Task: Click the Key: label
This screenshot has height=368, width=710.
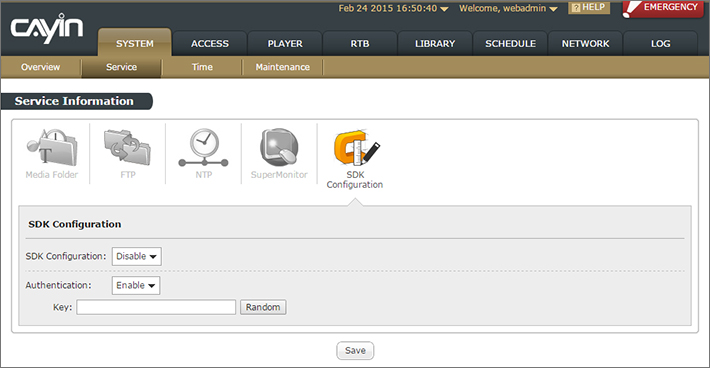Action: (62, 307)
